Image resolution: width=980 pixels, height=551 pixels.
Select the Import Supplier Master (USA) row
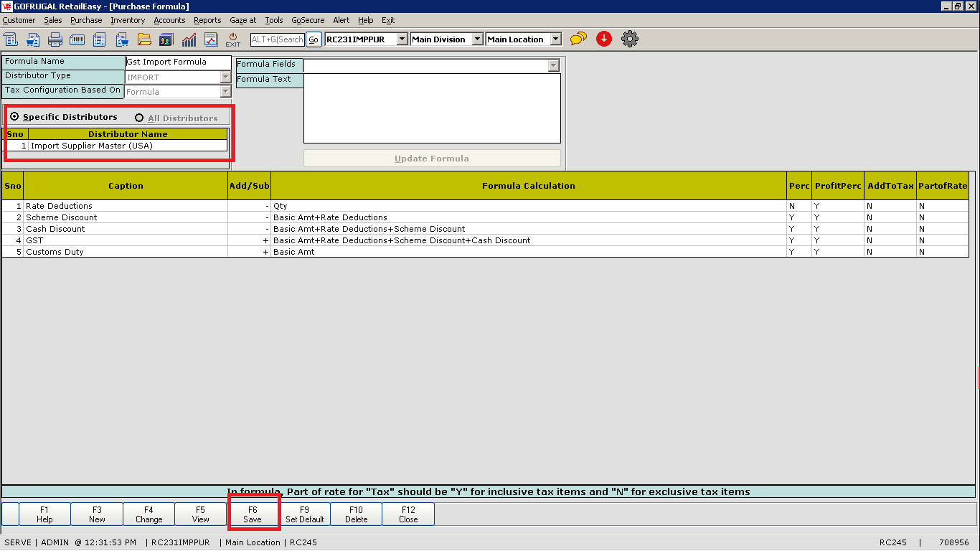[x=116, y=146]
